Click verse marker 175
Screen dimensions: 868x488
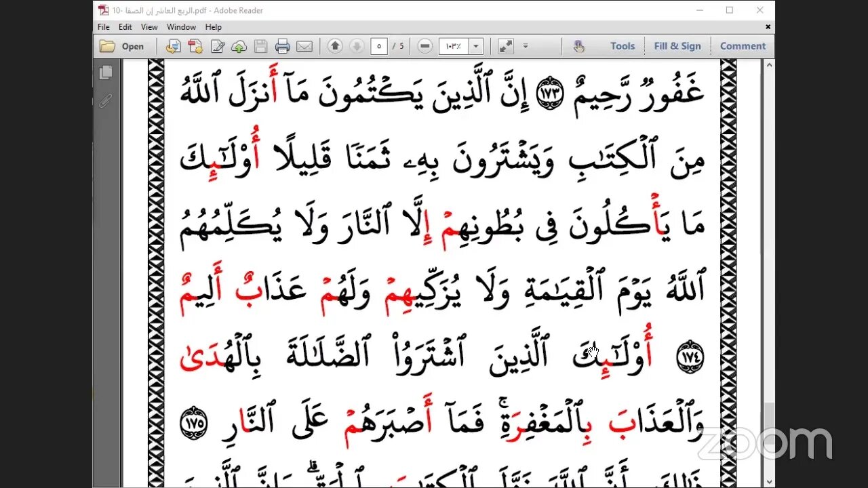(x=193, y=423)
